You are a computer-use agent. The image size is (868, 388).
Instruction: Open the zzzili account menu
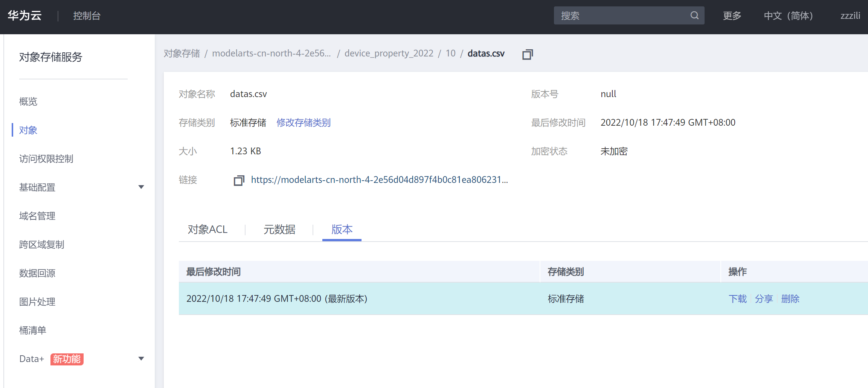click(x=850, y=15)
